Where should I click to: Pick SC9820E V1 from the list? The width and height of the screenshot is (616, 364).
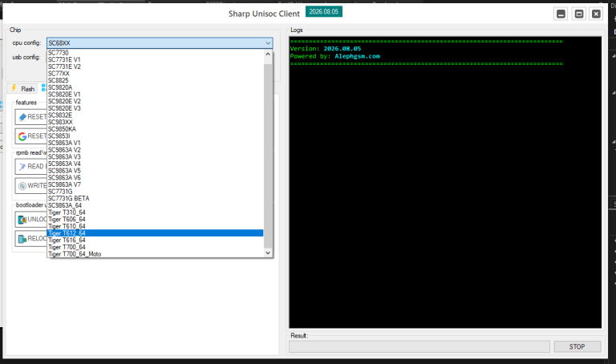click(155, 95)
